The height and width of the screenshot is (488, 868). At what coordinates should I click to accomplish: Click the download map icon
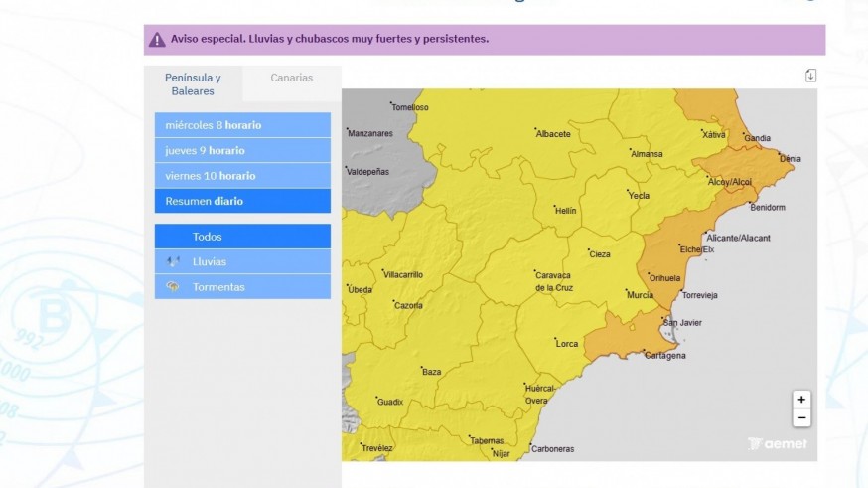point(810,76)
